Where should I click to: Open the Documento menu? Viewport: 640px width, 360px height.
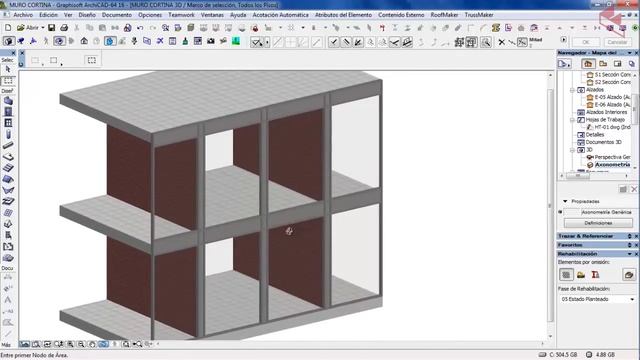point(117,15)
